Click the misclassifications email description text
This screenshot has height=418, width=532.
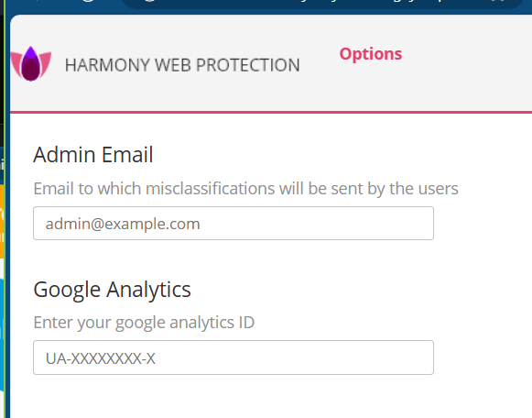245,189
